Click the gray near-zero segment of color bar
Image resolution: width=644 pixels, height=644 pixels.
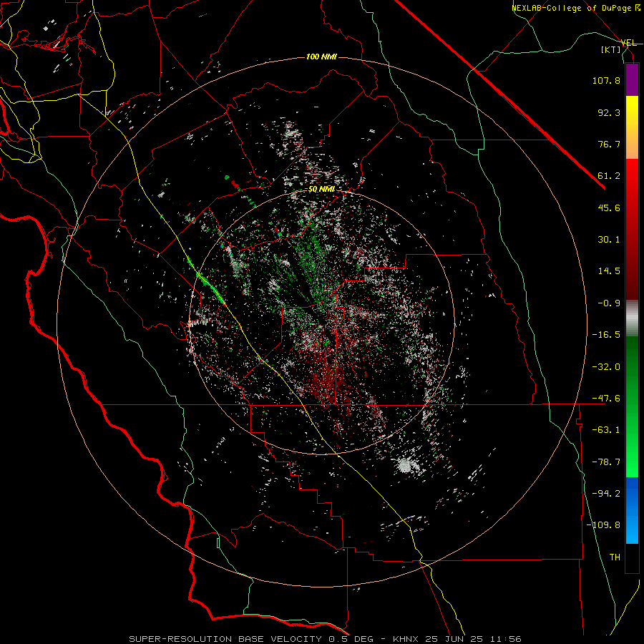pos(632,318)
